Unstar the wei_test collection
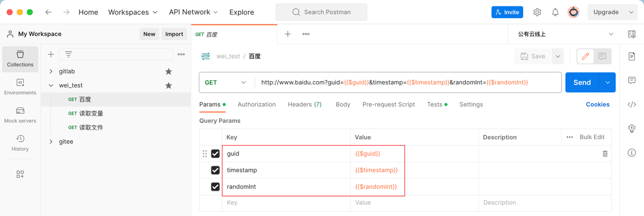Screen dimensions: 644x216 coord(169,85)
